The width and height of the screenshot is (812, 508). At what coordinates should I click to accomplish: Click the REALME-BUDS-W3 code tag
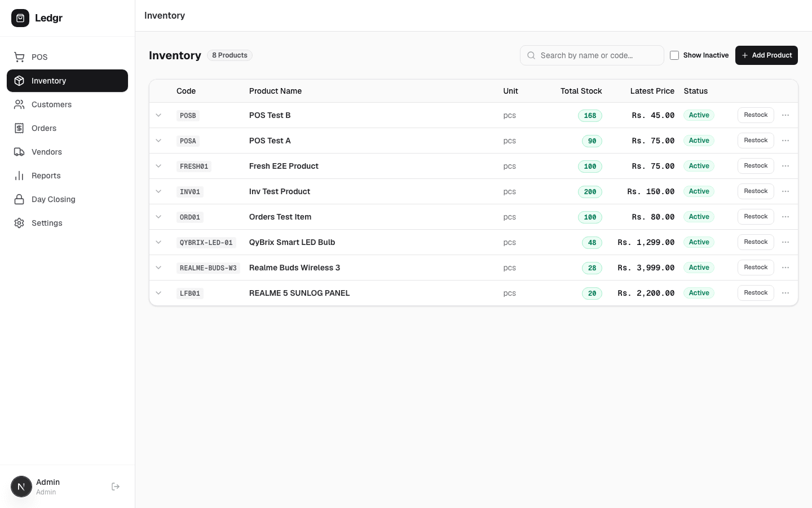tap(208, 268)
